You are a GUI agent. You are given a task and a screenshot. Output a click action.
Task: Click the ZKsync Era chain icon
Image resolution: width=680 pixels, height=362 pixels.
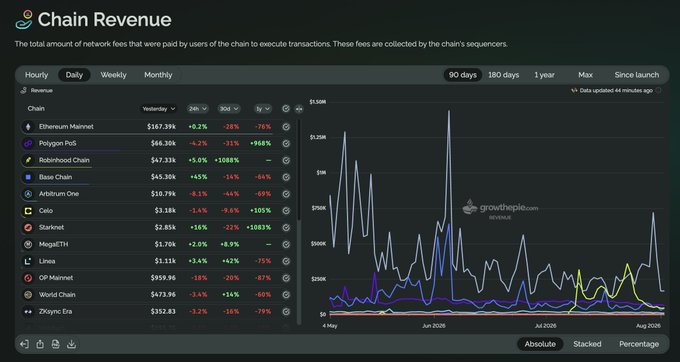[x=29, y=311]
